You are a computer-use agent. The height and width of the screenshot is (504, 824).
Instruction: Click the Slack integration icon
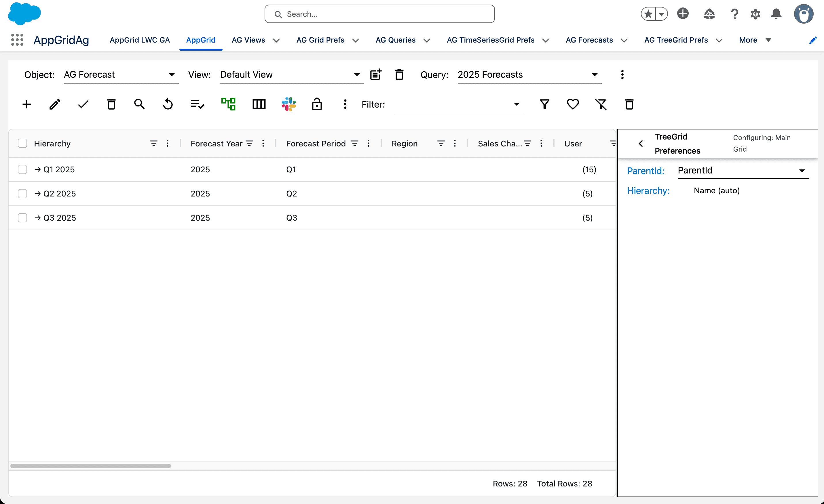pyautogui.click(x=288, y=104)
